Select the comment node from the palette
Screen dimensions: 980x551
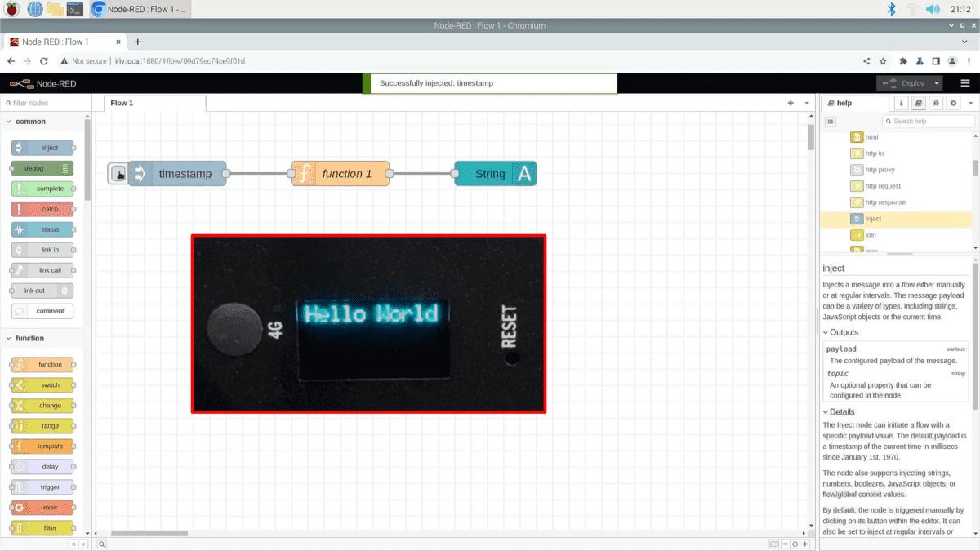(x=42, y=311)
